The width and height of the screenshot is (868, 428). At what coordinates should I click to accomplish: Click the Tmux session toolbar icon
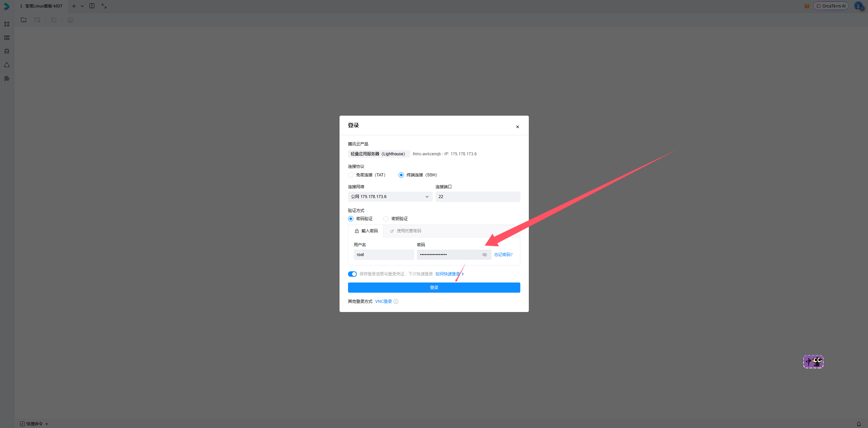(54, 20)
